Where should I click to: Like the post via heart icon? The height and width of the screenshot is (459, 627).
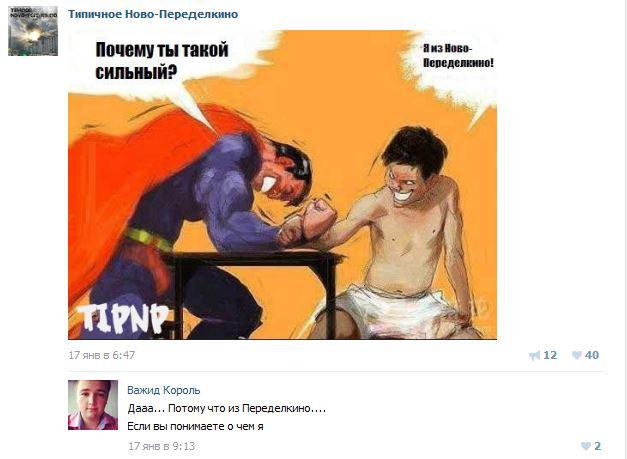[577, 355]
